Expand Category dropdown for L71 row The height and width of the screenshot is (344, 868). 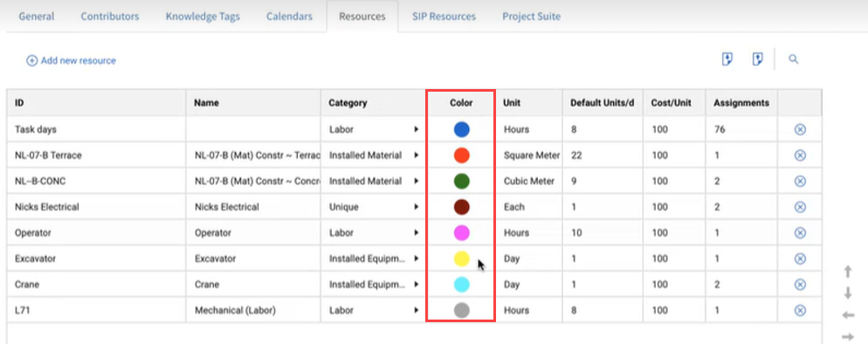tap(416, 310)
